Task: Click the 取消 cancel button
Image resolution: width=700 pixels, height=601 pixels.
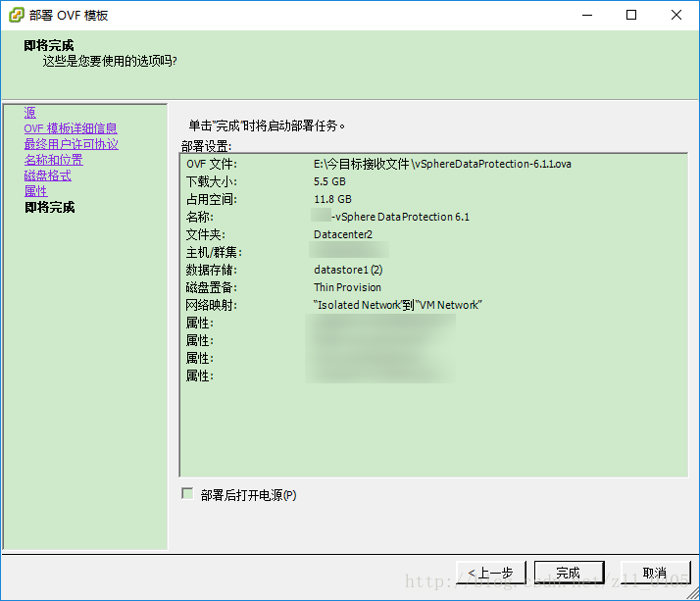Action: click(655, 573)
